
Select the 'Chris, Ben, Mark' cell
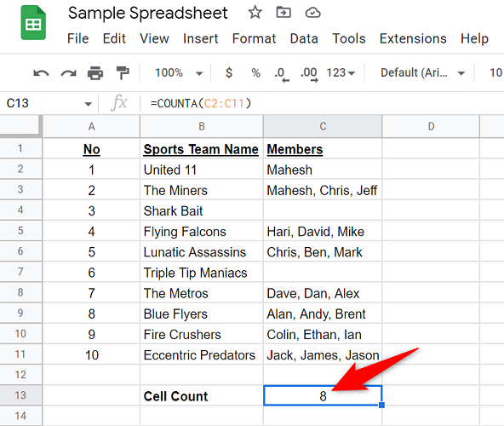pyautogui.click(x=323, y=251)
